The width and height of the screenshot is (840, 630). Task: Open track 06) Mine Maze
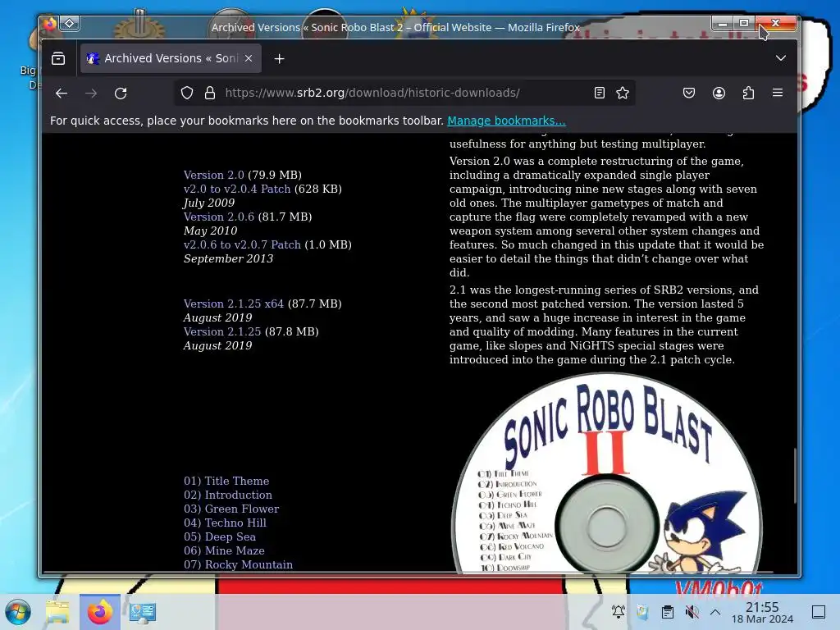click(x=224, y=550)
